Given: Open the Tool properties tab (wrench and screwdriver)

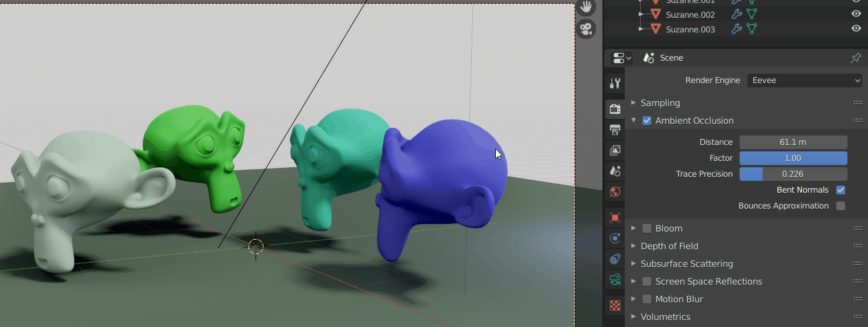Looking at the screenshot, I should (615, 84).
